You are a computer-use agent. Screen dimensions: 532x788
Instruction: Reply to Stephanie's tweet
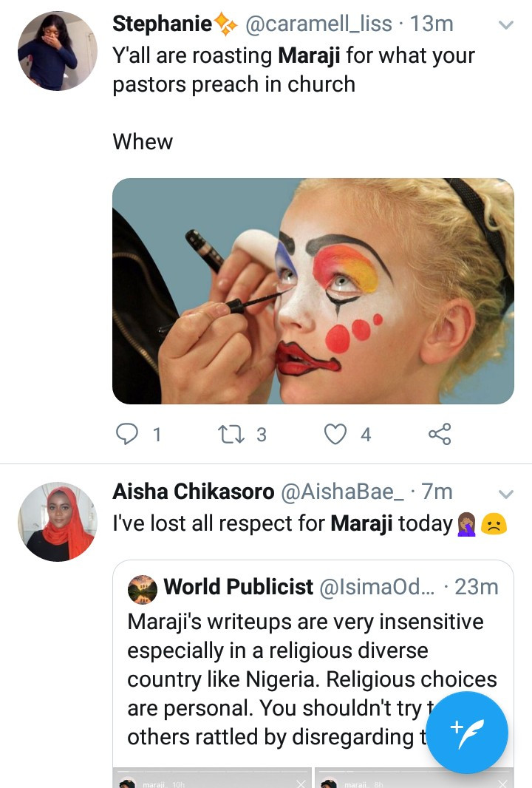pyautogui.click(x=128, y=434)
